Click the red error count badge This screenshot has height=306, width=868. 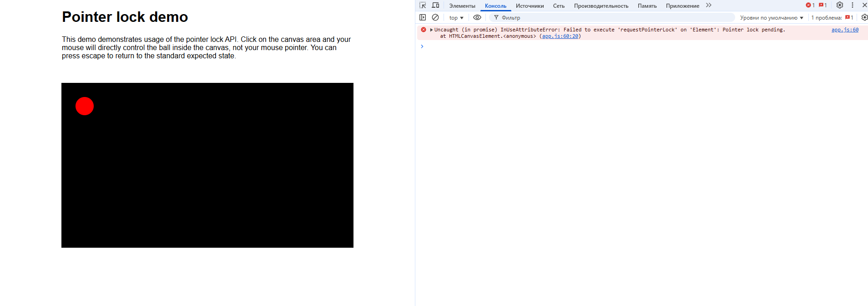pyautogui.click(x=810, y=5)
